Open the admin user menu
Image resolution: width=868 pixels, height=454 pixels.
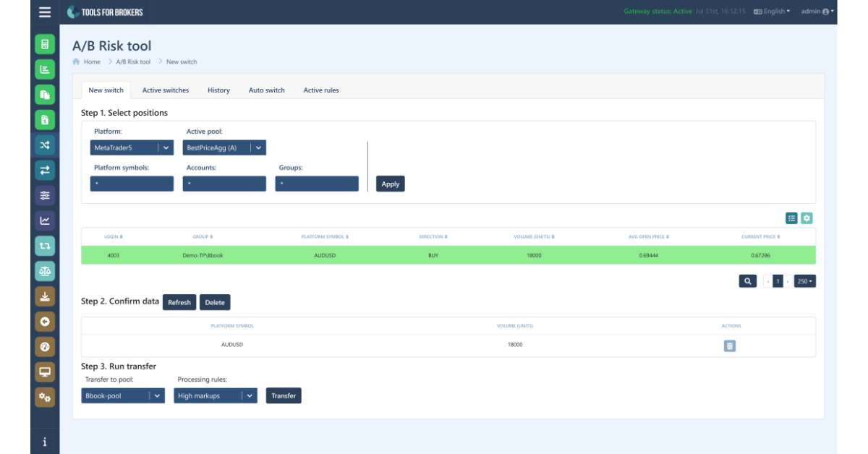tap(817, 12)
